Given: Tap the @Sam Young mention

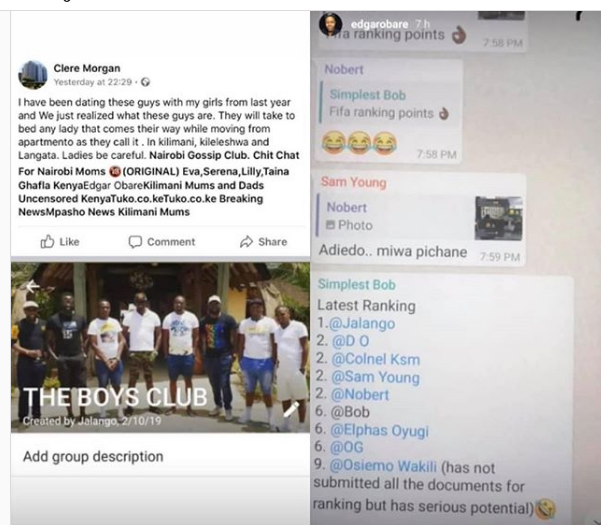Looking at the screenshot, I should pyautogui.click(x=375, y=377).
